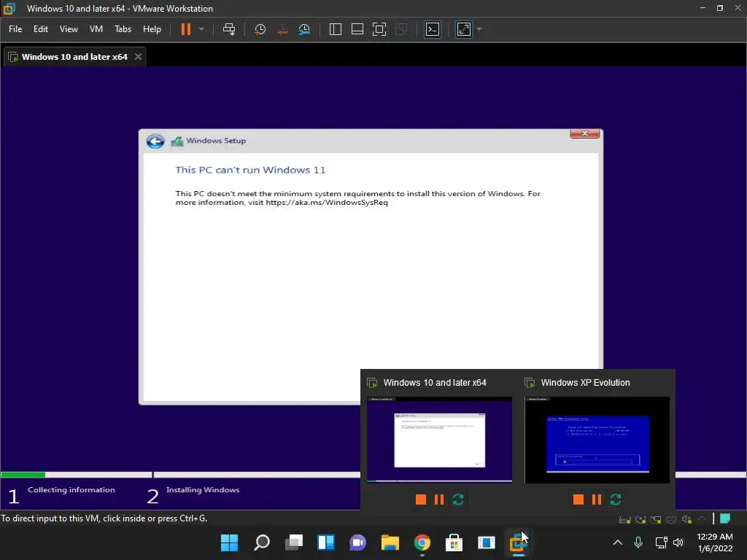This screenshot has height=560, width=747.
Task: Toggle the library sidebar view icon
Action: [x=336, y=29]
